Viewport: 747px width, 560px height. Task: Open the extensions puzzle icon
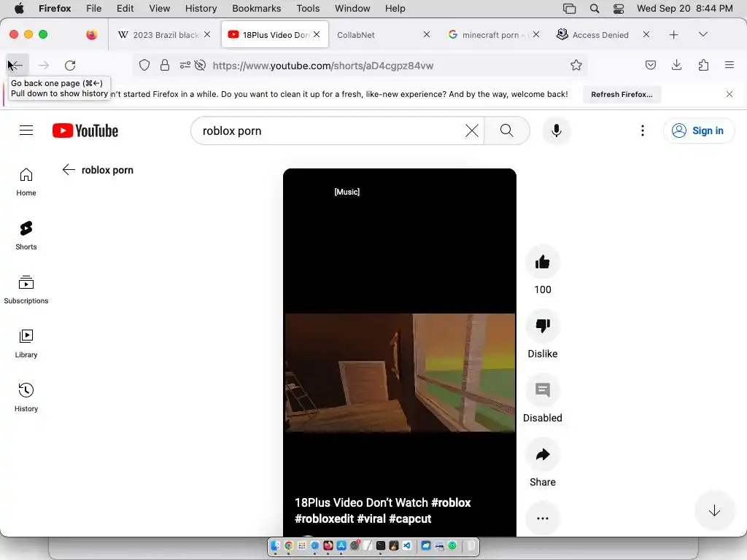pyautogui.click(x=703, y=65)
